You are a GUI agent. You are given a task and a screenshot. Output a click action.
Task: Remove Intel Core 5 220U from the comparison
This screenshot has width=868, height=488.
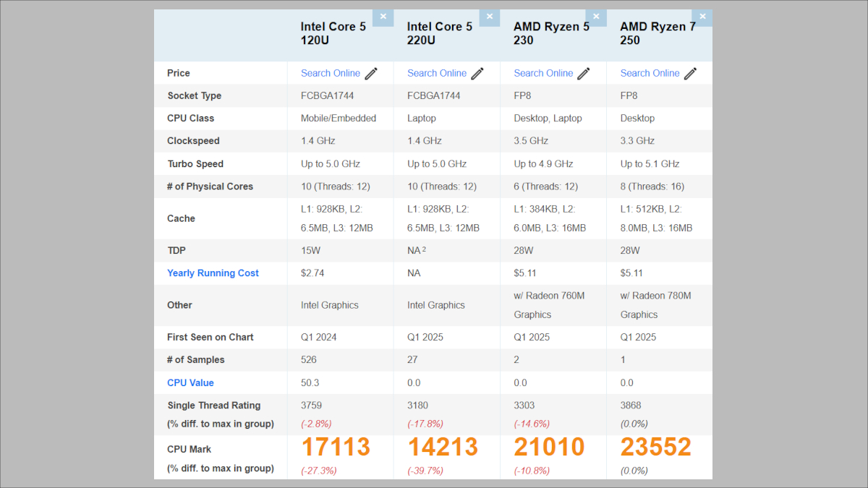coord(489,17)
